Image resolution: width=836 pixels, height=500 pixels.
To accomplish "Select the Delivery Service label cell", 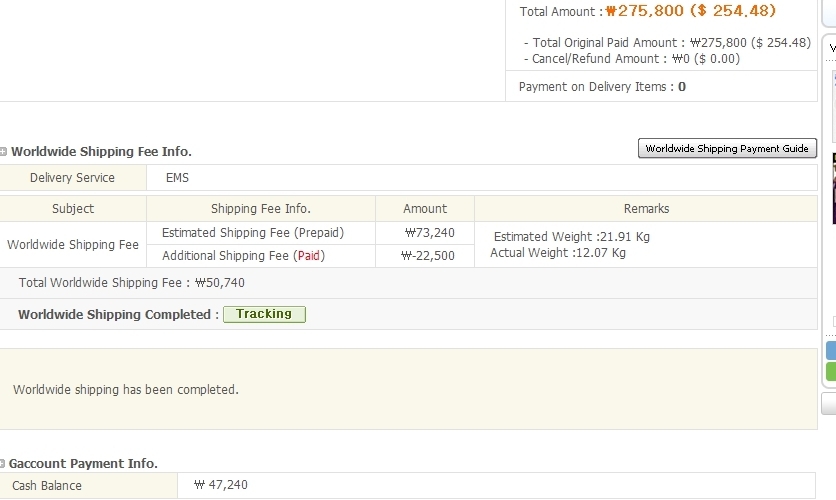I will click(x=72, y=178).
